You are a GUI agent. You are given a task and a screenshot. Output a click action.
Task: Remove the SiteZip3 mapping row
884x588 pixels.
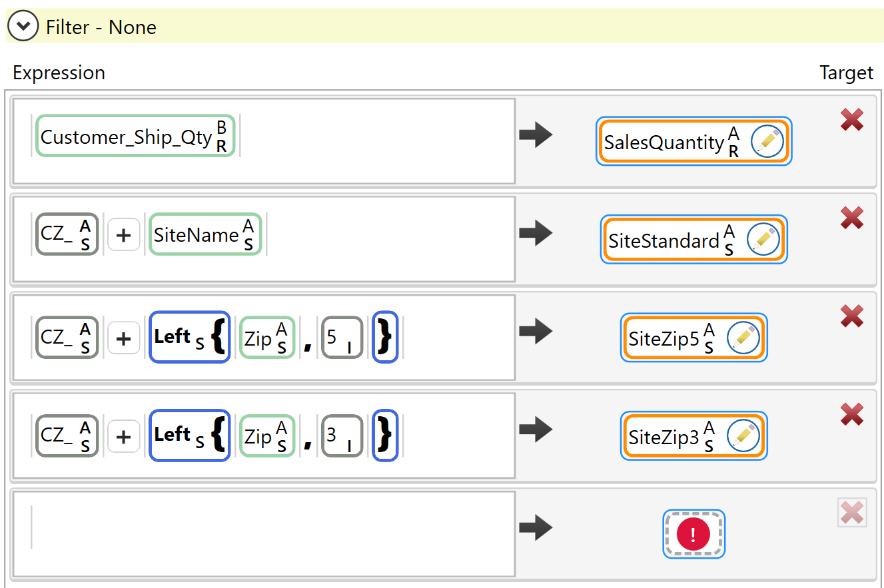pyautogui.click(x=852, y=414)
